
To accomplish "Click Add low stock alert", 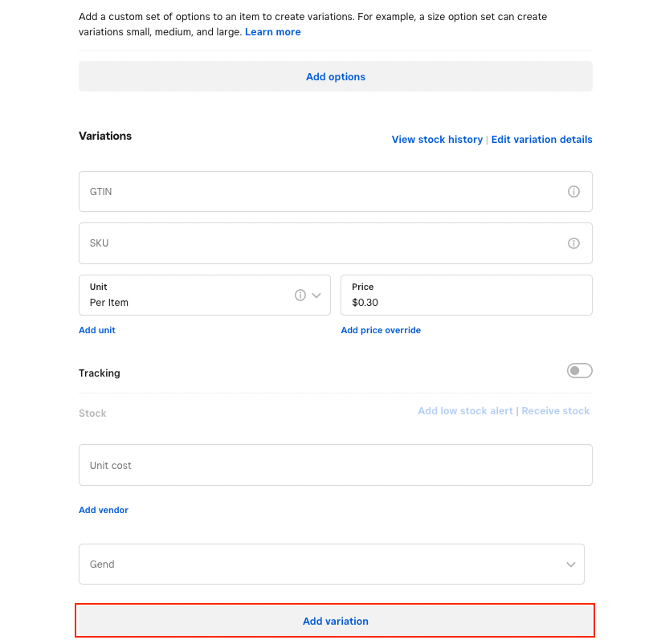I will [465, 411].
